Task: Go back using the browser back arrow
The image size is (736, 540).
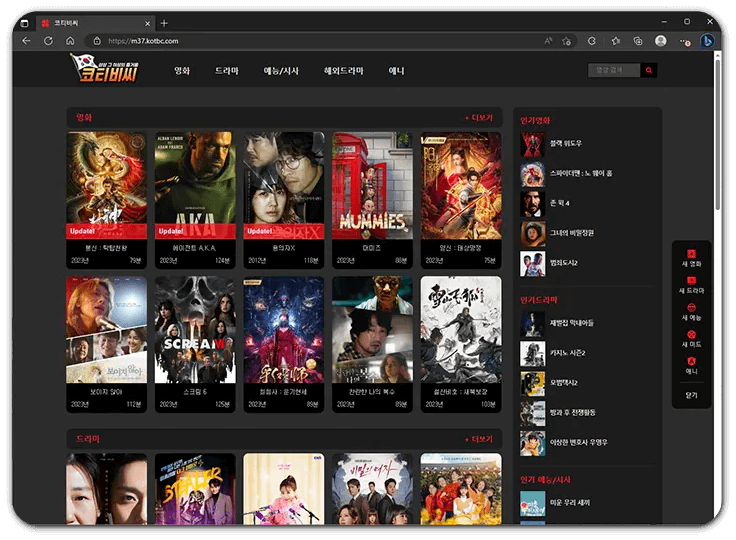Action: pyautogui.click(x=26, y=41)
